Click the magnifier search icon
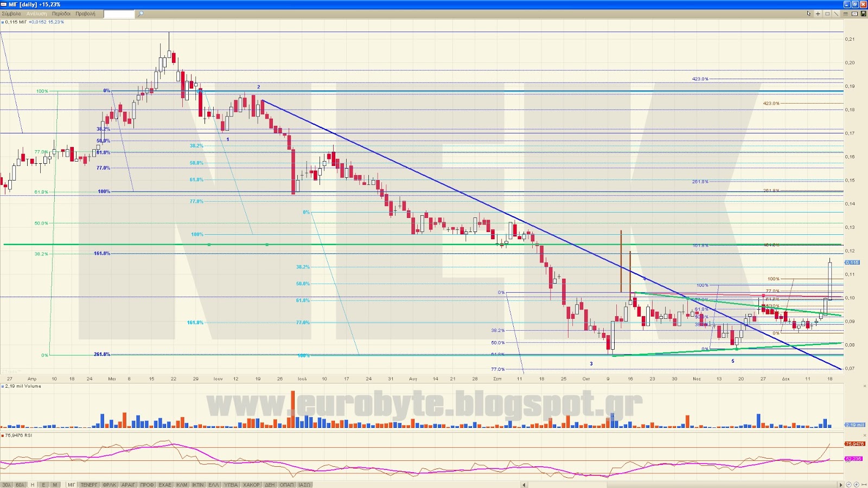868x488 pixels. click(141, 14)
